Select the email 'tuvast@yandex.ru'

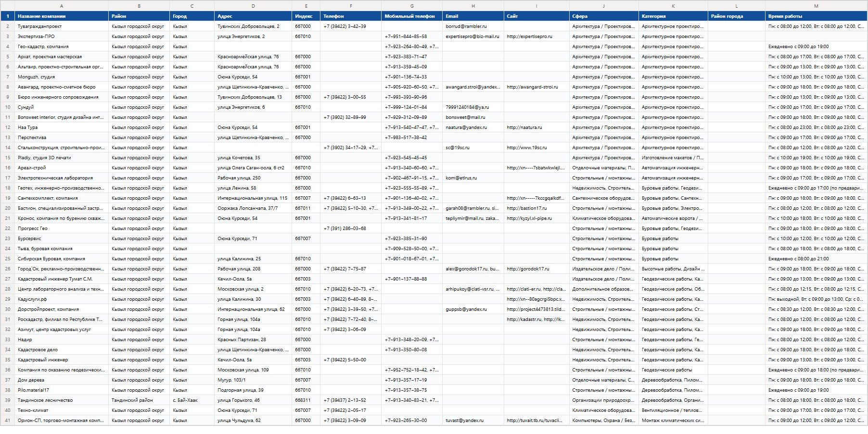[473, 421]
